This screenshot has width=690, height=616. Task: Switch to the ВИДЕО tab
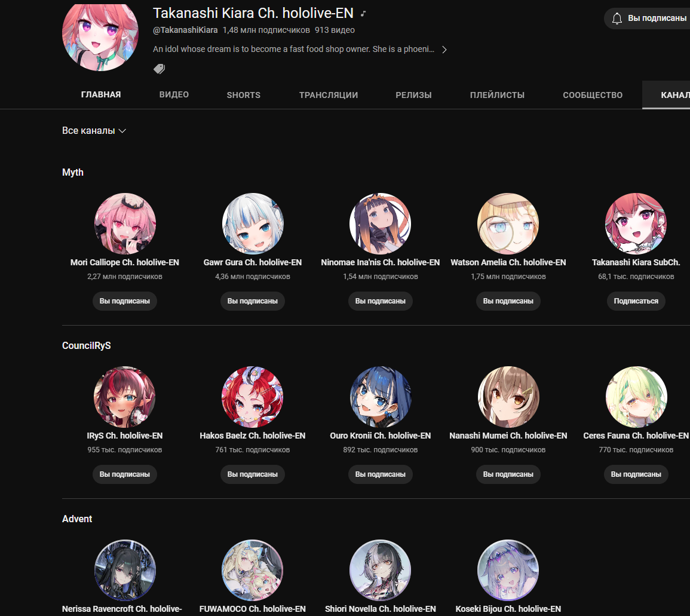(174, 94)
